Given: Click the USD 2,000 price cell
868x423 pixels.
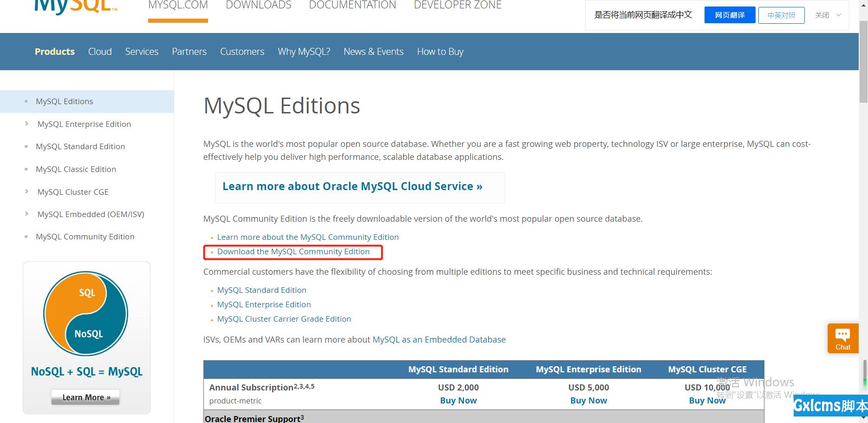Looking at the screenshot, I should [x=458, y=388].
